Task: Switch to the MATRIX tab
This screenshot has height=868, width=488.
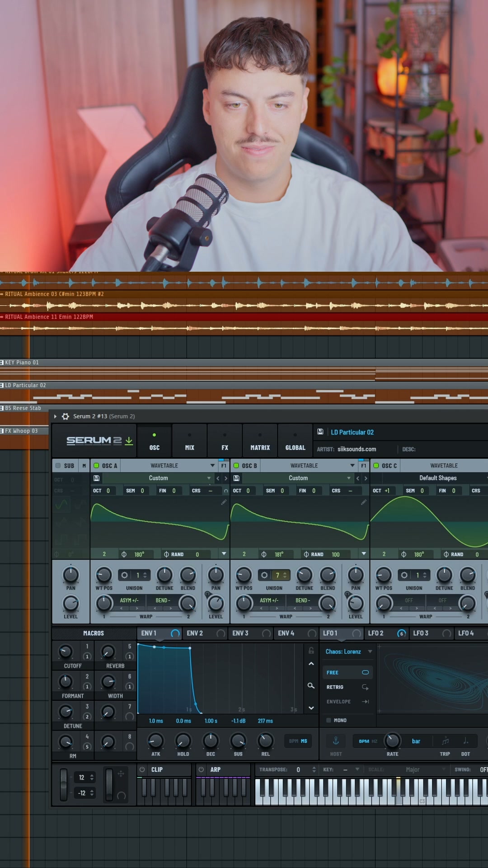Action: pyautogui.click(x=260, y=441)
